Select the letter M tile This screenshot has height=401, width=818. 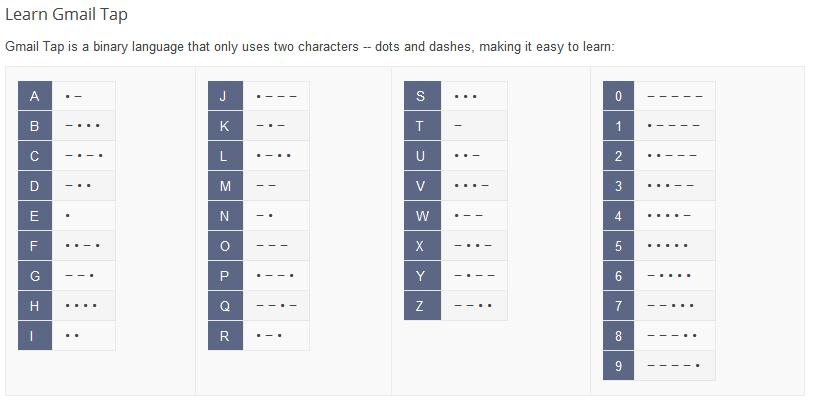pyautogui.click(x=225, y=186)
